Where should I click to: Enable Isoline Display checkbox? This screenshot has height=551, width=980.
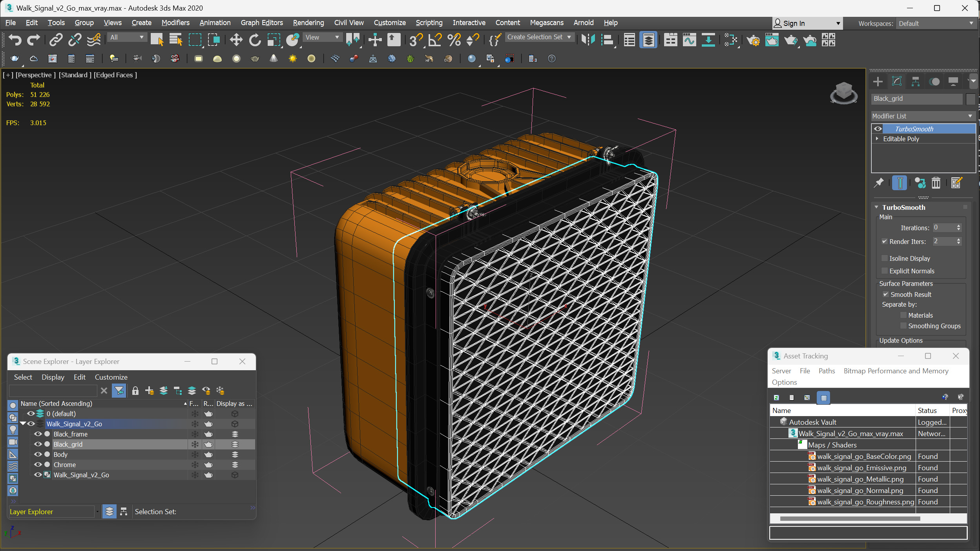[x=884, y=258]
